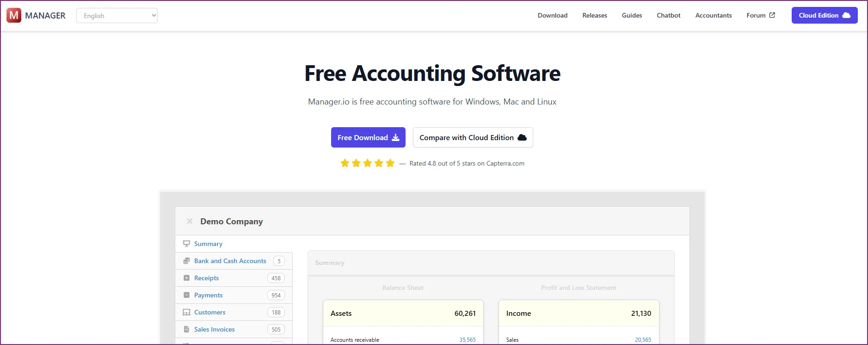
Task: Close Demo Company with the X icon
Action: (190, 221)
